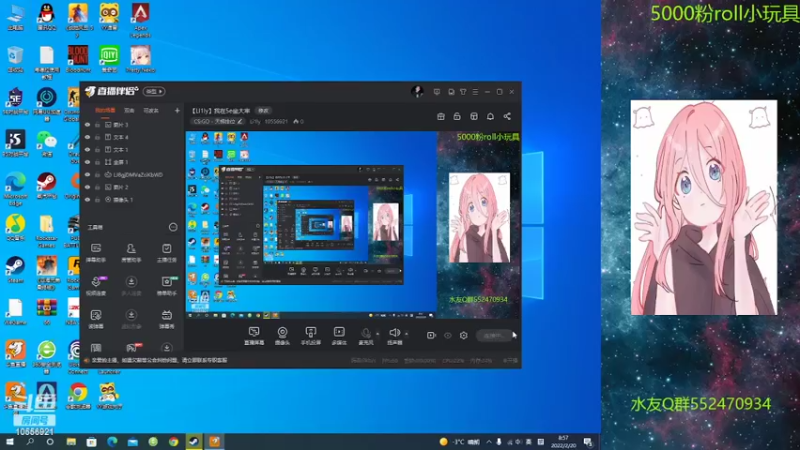This screenshot has width=800, height=450.
Task: Hide the 文本 1 source layer
Action: tap(87, 149)
